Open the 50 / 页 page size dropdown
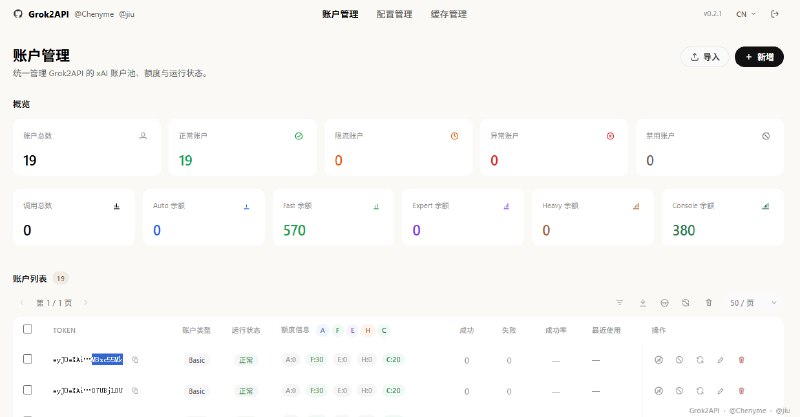Image resolution: width=800 pixels, height=417 pixels. [753, 303]
